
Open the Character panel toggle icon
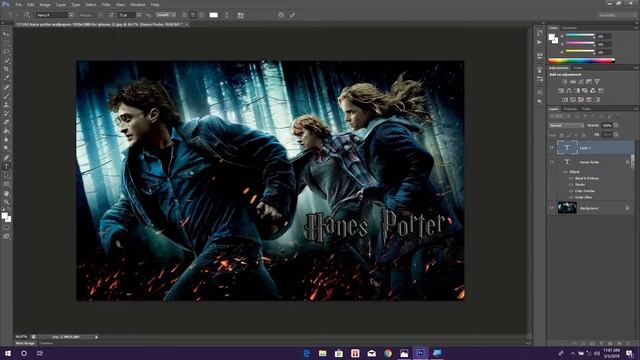tap(241, 15)
